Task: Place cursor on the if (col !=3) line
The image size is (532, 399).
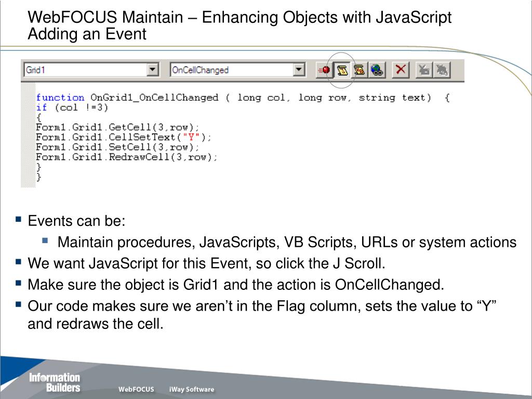Action: click(x=72, y=108)
